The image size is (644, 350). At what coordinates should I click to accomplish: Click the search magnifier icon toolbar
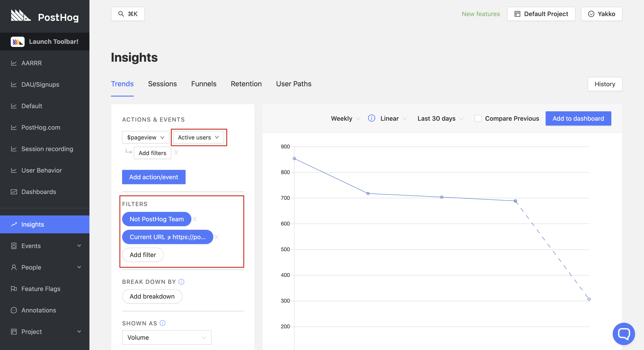[x=121, y=14]
